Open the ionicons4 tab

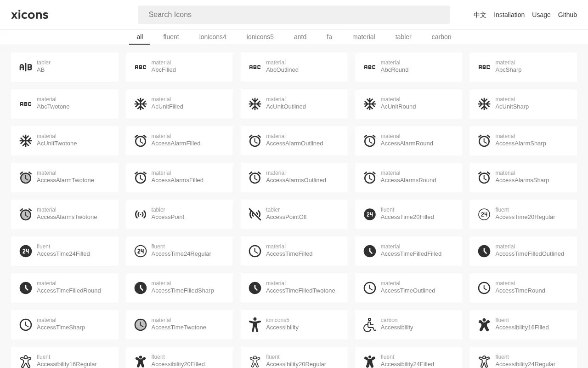click(213, 37)
